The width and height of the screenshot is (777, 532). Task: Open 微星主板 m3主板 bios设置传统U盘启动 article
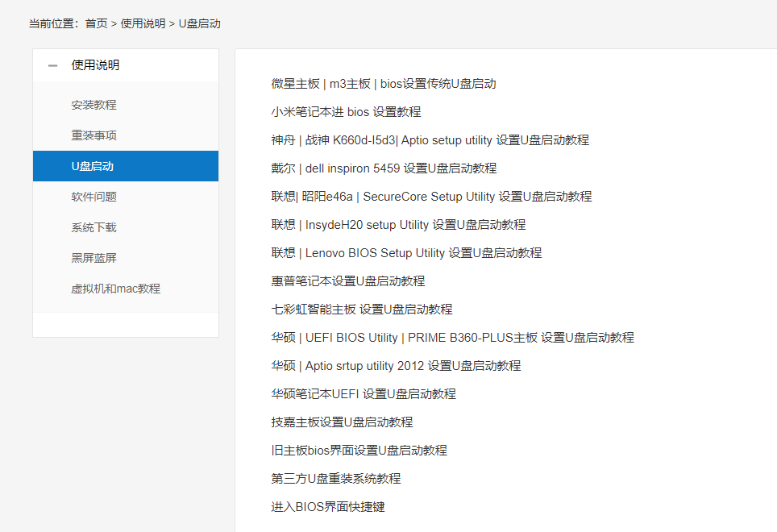tap(384, 84)
